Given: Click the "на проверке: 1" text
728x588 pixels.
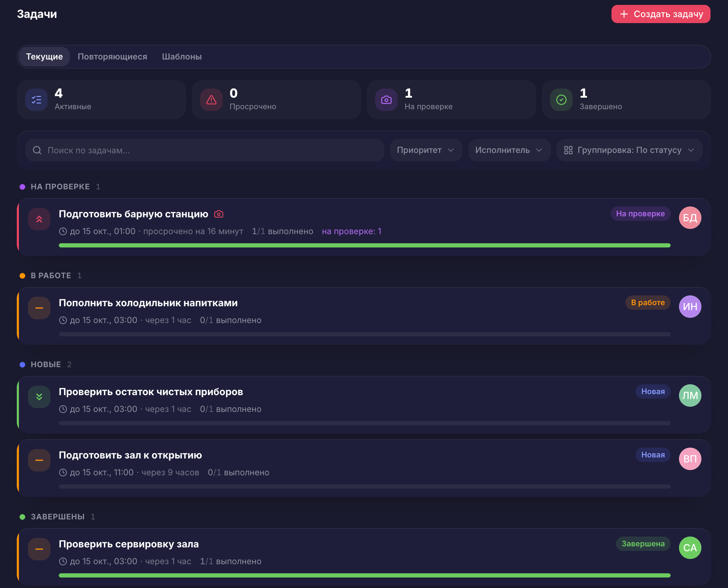Looking at the screenshot, I should click(x=352, y=231).
